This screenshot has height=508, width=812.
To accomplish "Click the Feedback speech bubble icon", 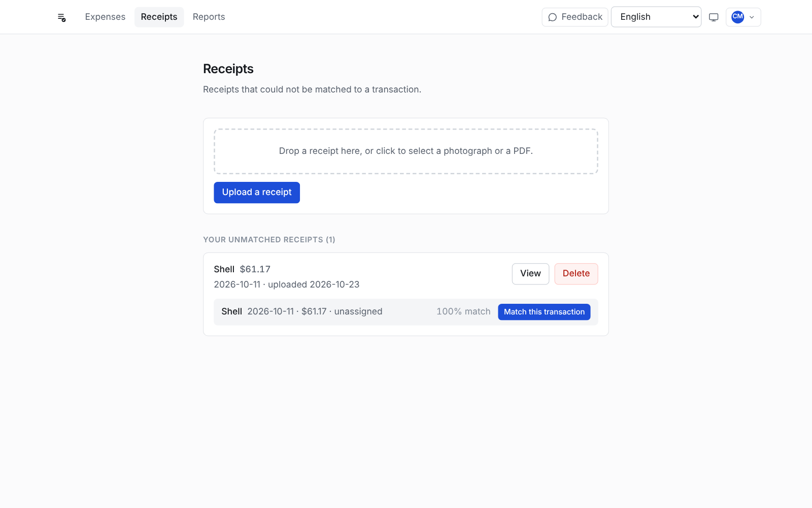I will coord(553,17).
